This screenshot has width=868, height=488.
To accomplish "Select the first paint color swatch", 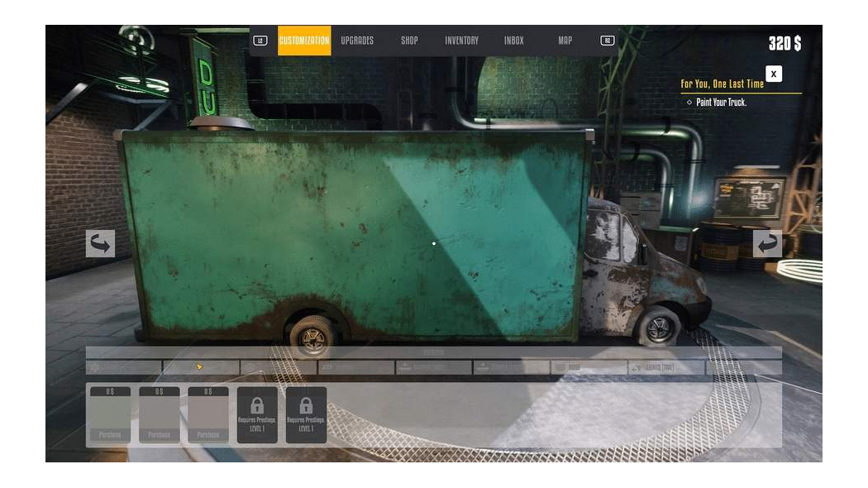I will 110,411.
